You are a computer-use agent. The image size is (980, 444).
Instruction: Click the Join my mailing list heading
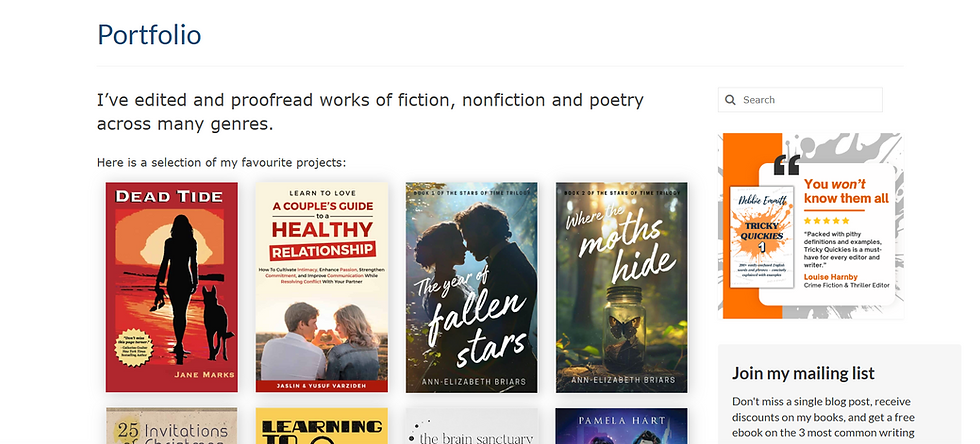803,374
